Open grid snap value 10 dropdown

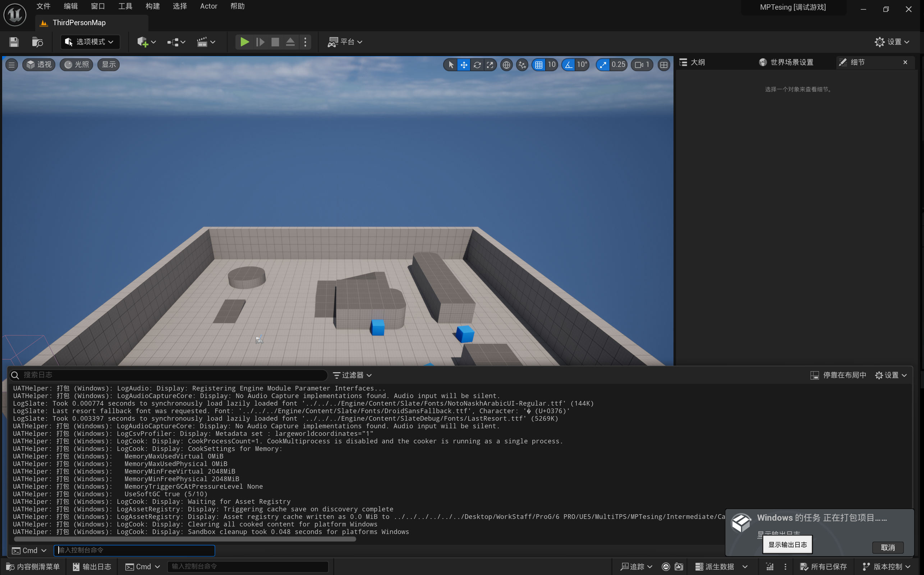(x=552, y=65)
